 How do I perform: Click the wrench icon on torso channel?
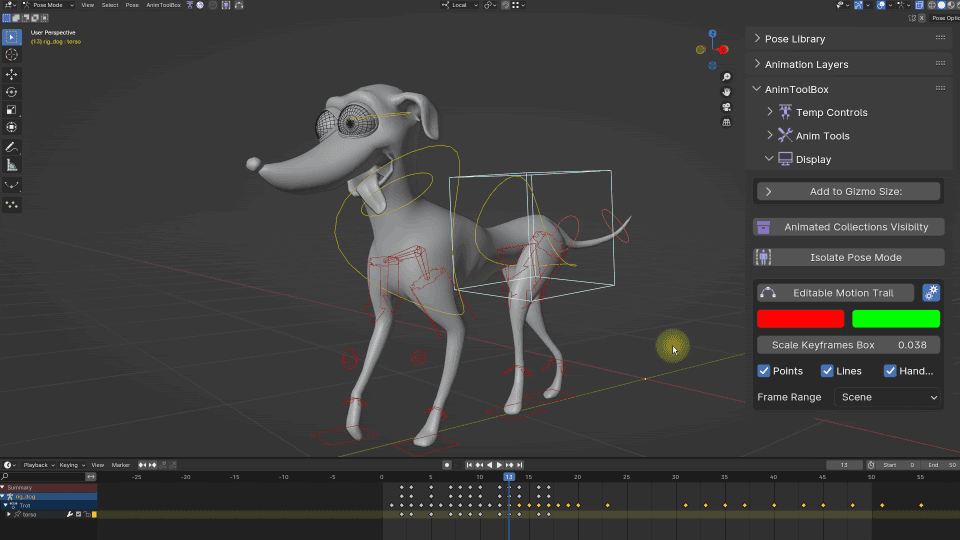coord(70,514)
